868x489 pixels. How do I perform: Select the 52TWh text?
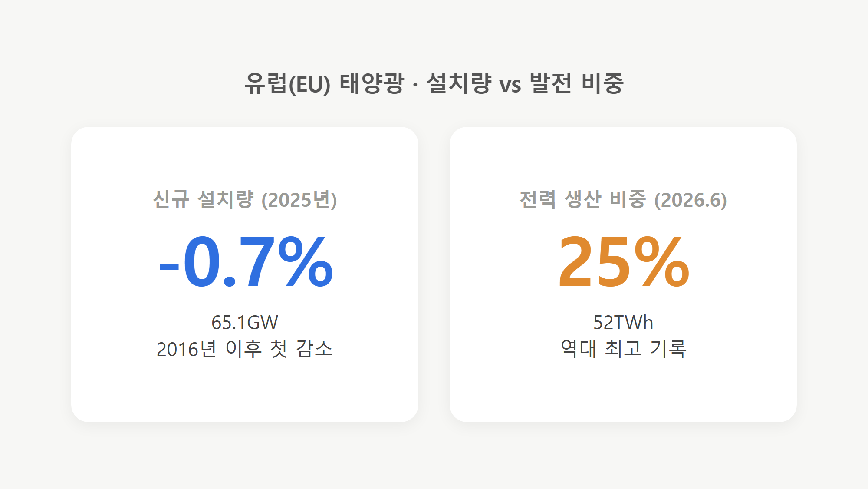pyautogui.click(x=623, y=322)
